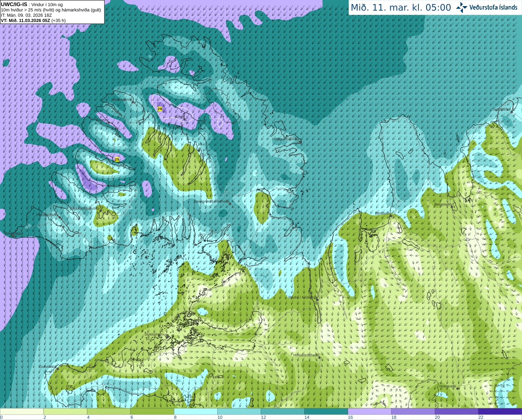Click the Steingrímsfjarðarheiði station label
The image size is (522, 420).
tap(211, 201)
